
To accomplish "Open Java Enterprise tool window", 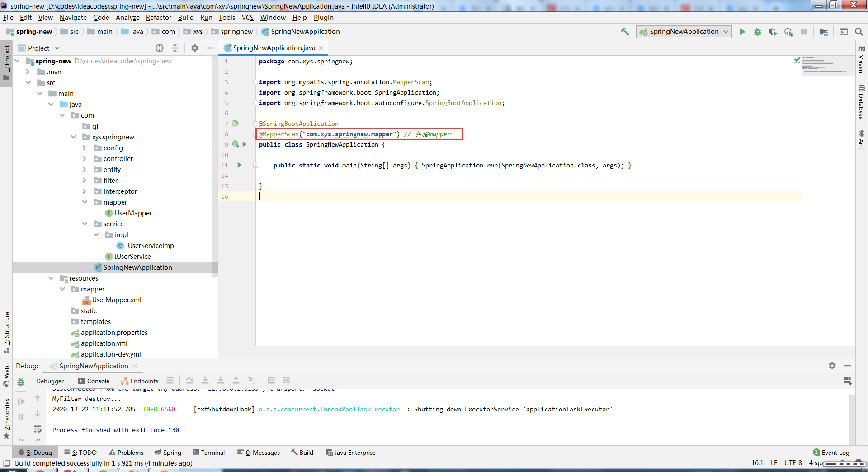I will coord(351,453).
